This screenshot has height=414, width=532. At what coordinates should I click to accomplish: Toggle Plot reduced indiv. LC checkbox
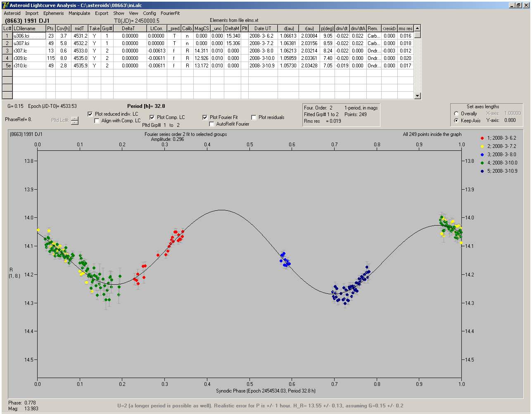point(90,114)
